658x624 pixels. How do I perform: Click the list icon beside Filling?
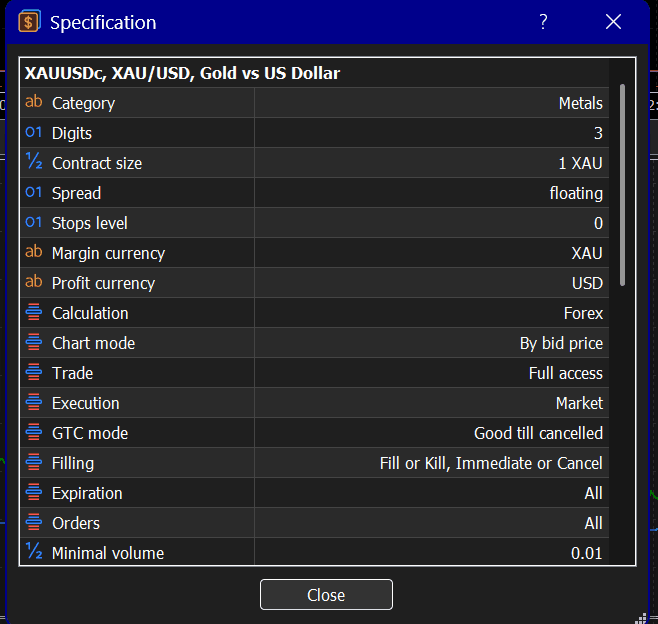tap(34, 462)
